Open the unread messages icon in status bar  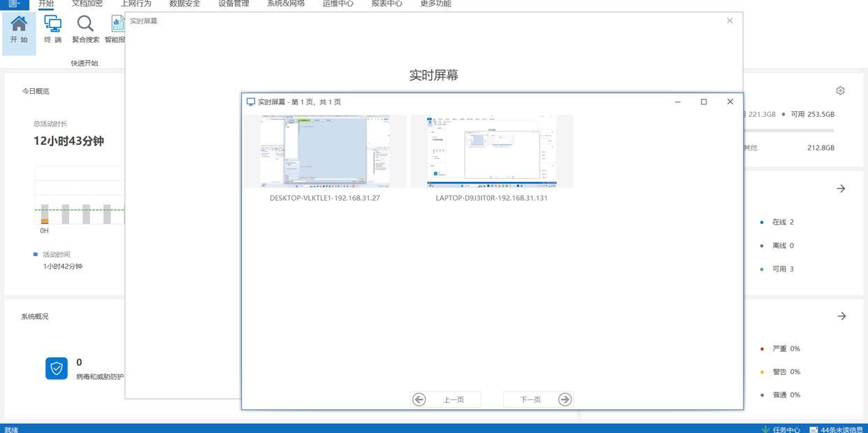click(x=813, y=430)
